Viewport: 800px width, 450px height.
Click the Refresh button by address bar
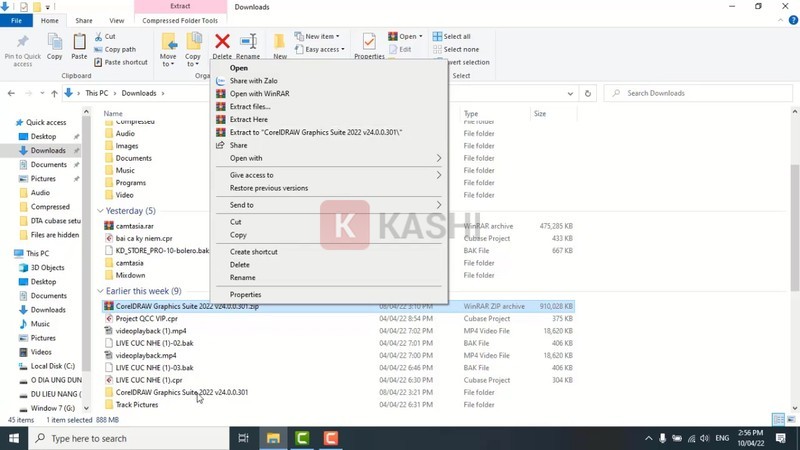[588, 93]
